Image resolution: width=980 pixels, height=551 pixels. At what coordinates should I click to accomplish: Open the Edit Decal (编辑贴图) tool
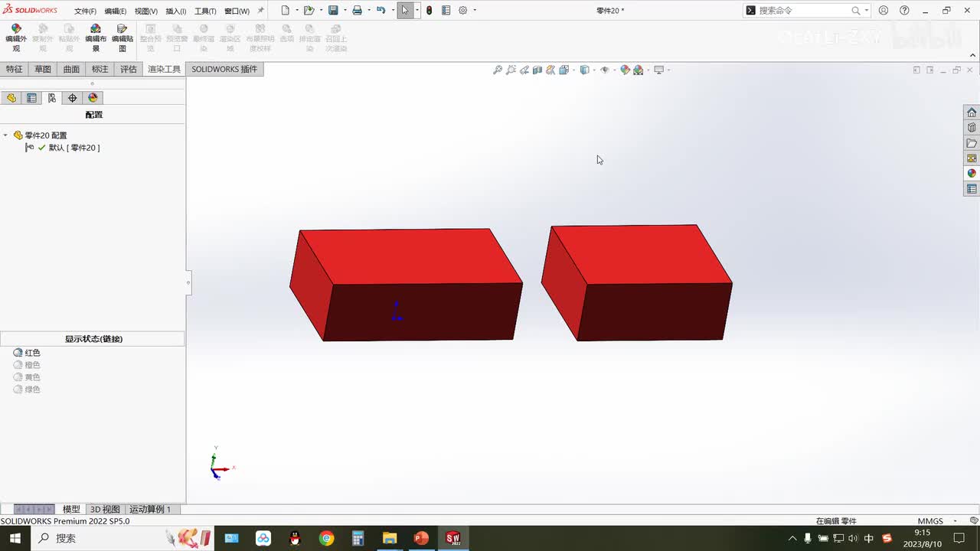(122, 37)
